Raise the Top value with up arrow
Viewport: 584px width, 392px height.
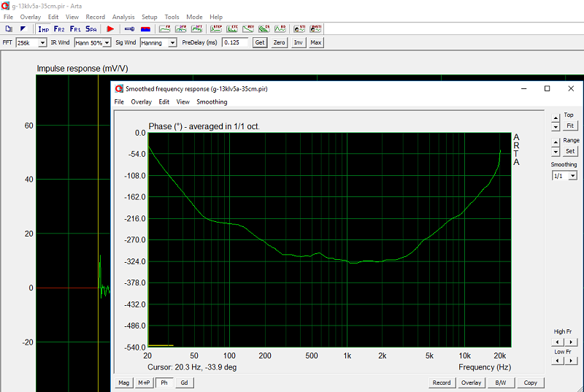[556, 118]
